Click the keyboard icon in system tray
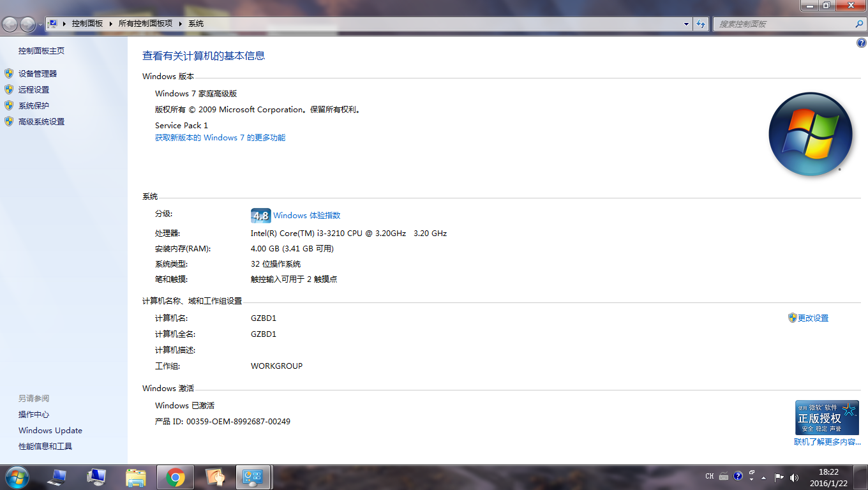868x490 pixels. (724, 477)
